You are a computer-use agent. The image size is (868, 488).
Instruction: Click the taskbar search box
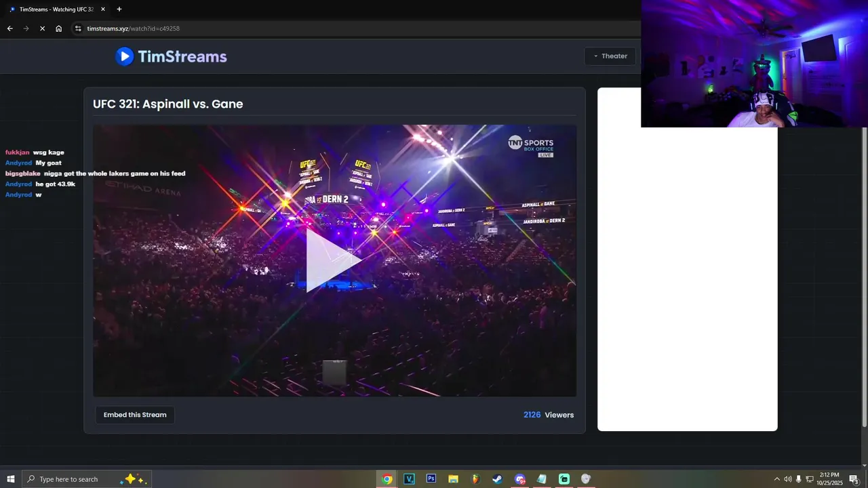point(86,479)
